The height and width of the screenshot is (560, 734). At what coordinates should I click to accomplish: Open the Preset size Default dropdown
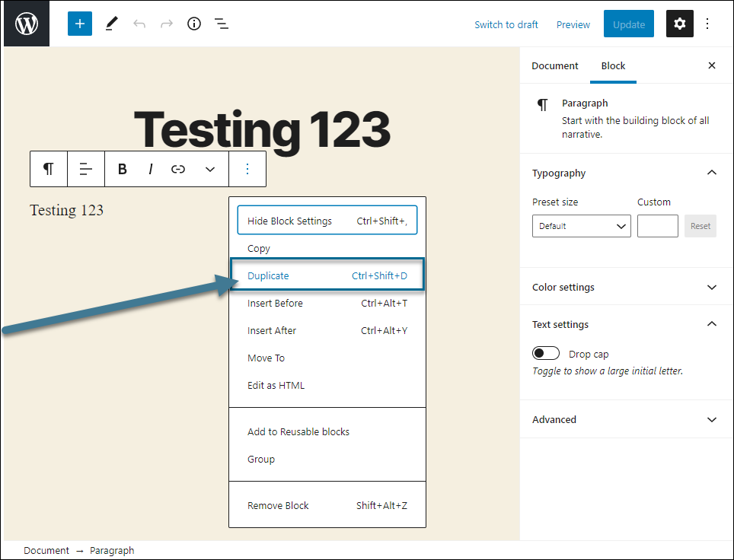(x=582, y=226)
